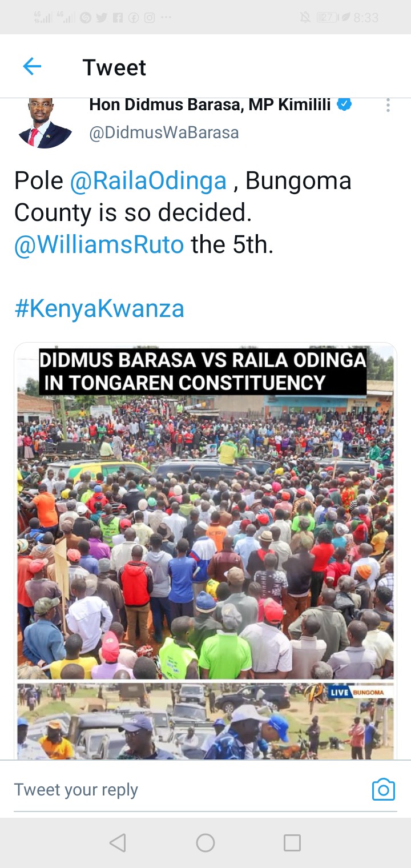Tap the Tweet header title

pyautogui.click(x=114, y=67)
